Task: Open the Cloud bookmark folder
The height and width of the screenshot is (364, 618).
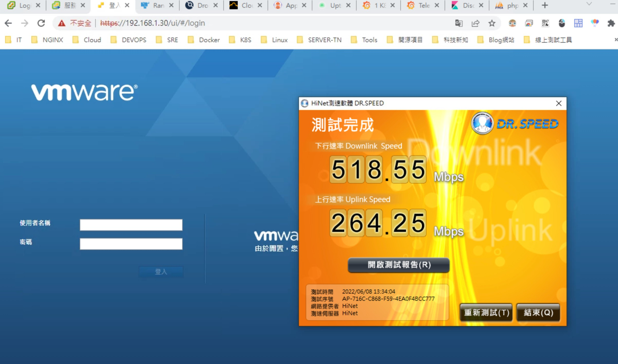Action: click(x=87, y=40)
